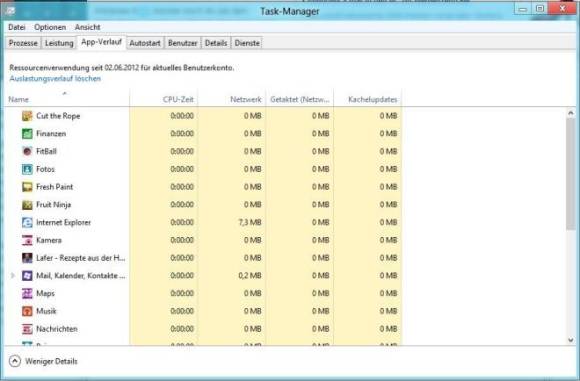
Task: Select the Internet Explorer row name
Action: click(x=63, y=222)
